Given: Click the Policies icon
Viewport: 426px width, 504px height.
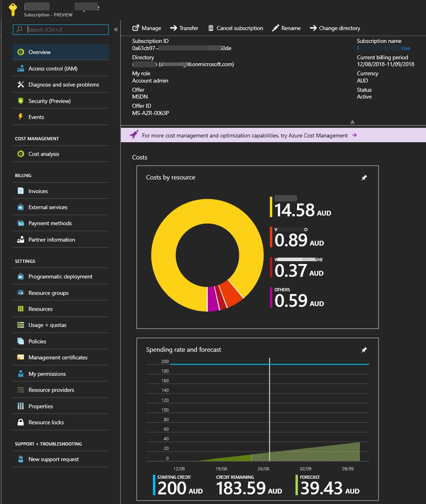Looking at the screenshot, I should pos(21,341).
